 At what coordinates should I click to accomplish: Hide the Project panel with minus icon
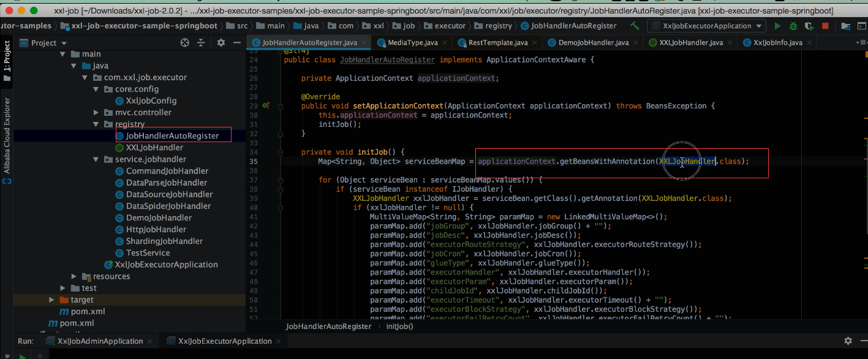click(x=236, y=43)
